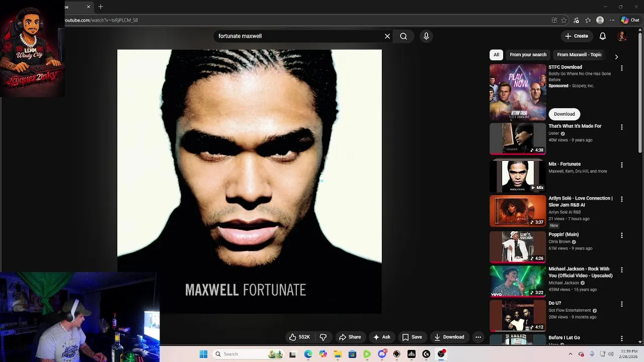Open the Star Trek Fleet Command ad thumbnail

click(x=518, y=92)
